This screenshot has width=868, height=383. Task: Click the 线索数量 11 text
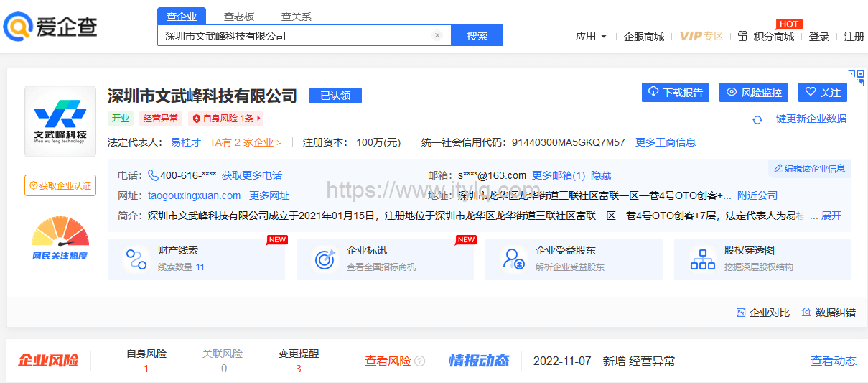(181, 267)
